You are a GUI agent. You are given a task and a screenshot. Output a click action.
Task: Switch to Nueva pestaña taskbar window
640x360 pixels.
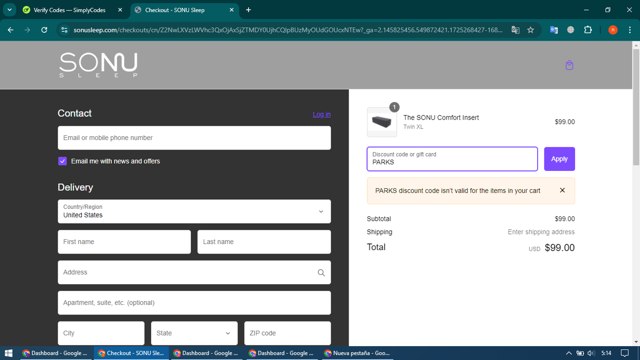357,353
